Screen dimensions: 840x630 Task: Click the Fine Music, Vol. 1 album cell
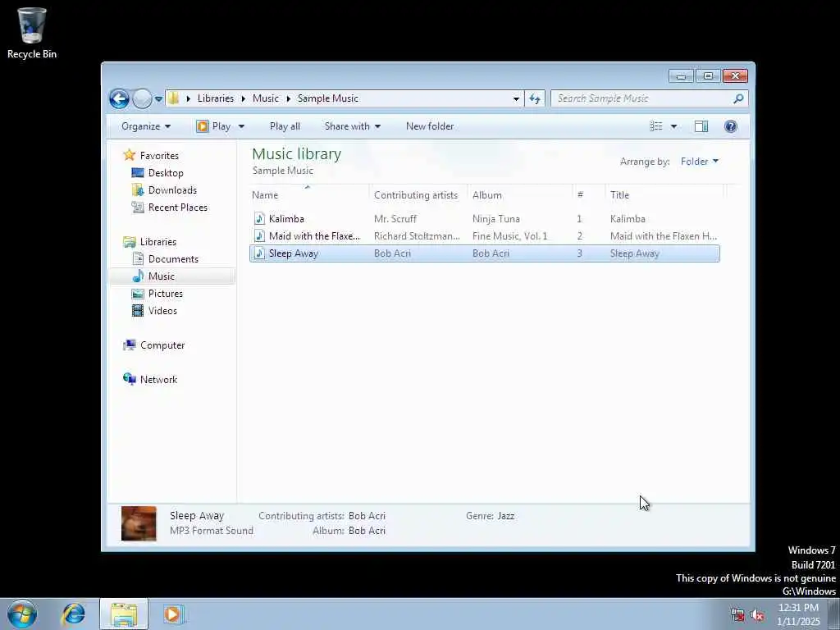point(510,236)
